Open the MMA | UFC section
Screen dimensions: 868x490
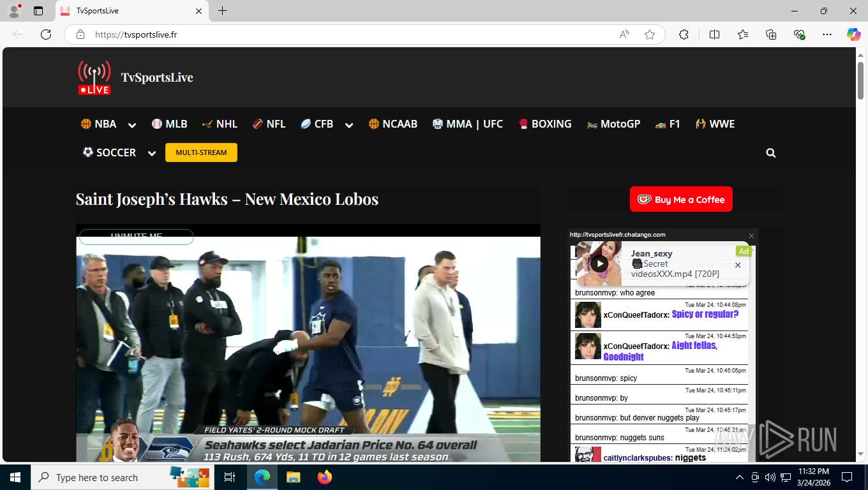click(468, 124)
